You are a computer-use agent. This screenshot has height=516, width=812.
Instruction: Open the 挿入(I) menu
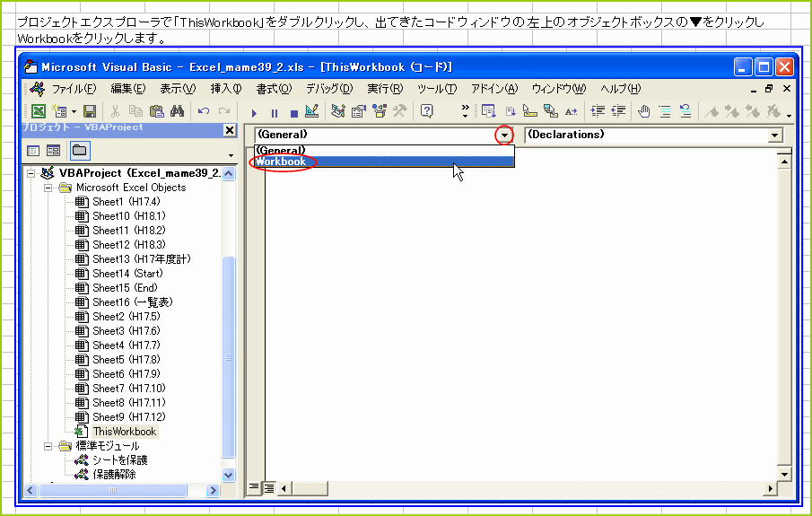click(x=226, y=89)
